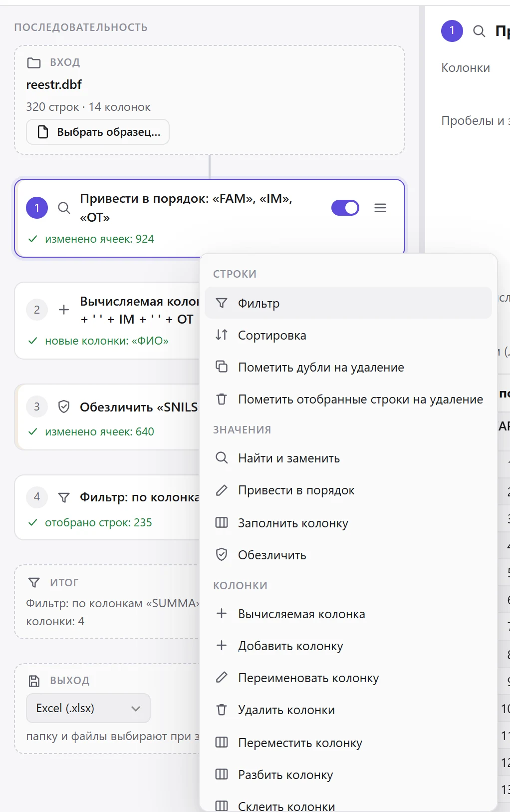Click shield icon of Обезличить menu entry
The image size is (510, 812).
tap(222, 554)
